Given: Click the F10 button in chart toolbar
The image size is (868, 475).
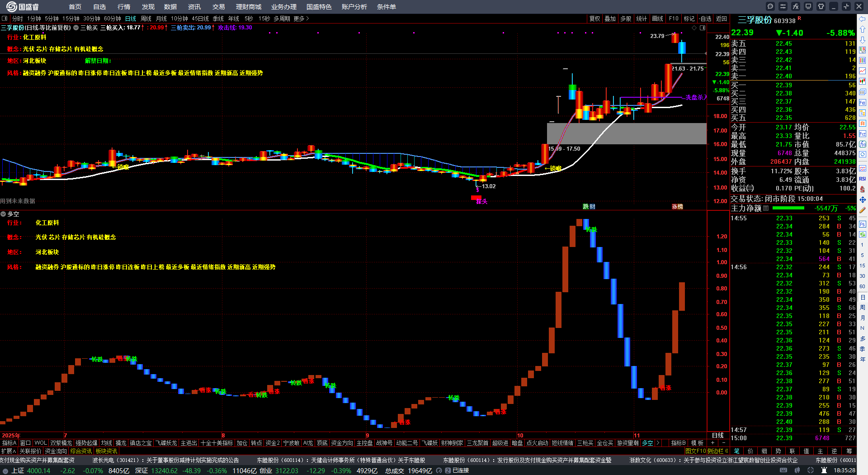Looking at the screenshot, I should (674, 19).
